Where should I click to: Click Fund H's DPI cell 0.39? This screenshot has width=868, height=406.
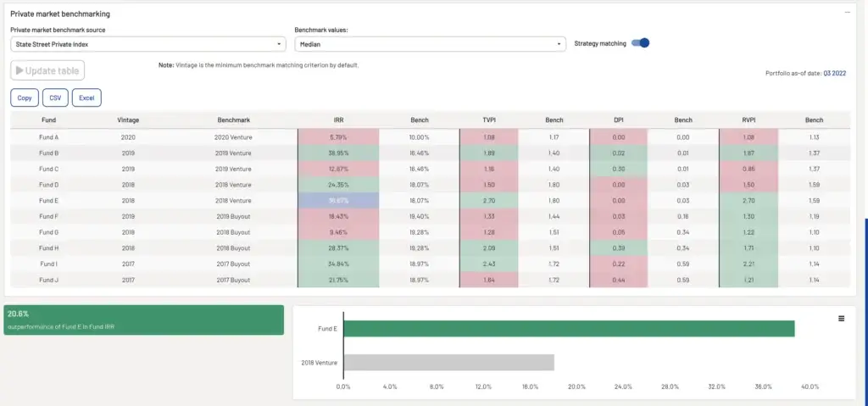coord(618,248)
